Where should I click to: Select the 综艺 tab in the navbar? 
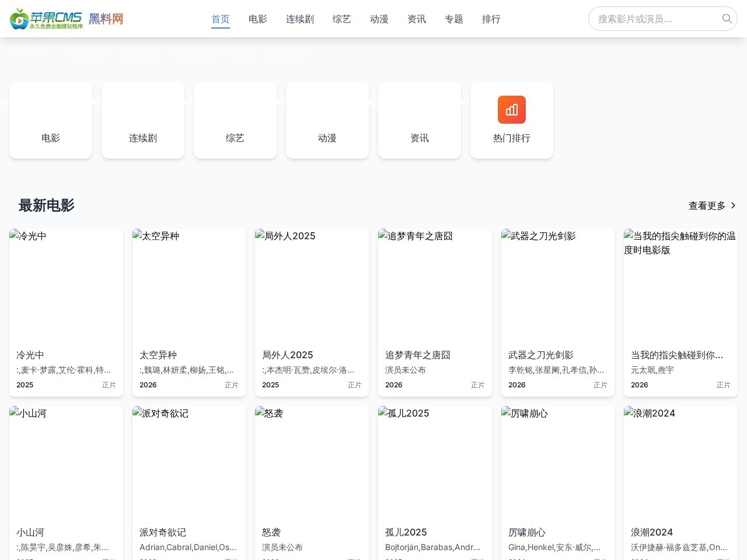341,19
